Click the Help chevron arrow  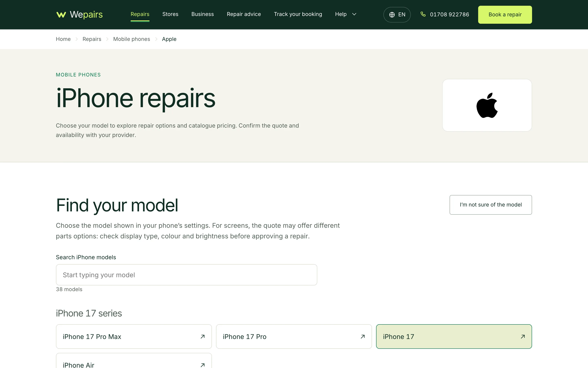point(354,14)
